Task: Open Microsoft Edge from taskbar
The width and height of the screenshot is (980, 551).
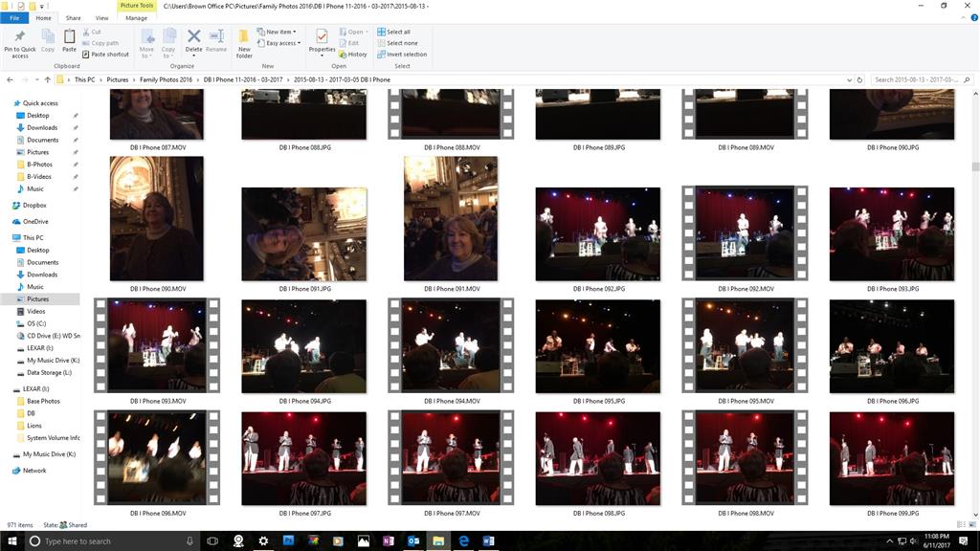Action: 464,541
